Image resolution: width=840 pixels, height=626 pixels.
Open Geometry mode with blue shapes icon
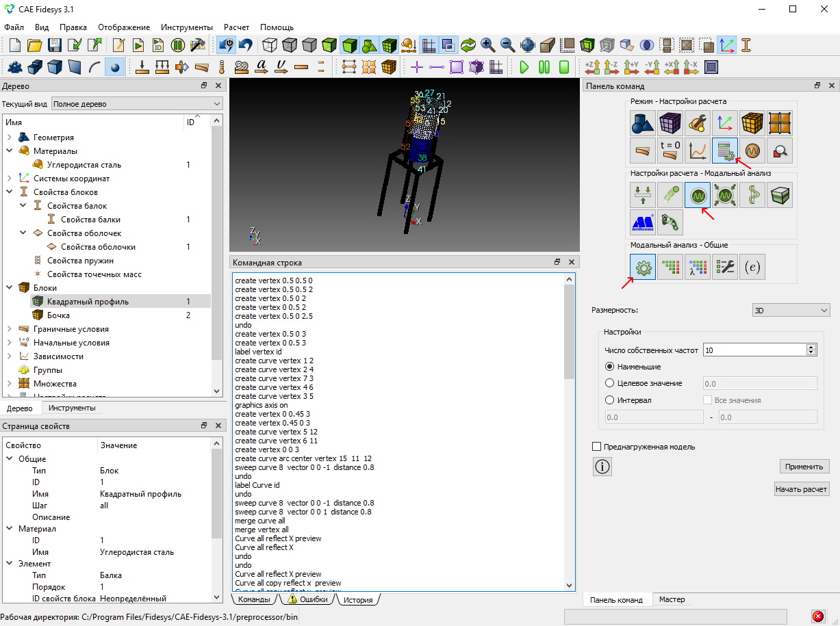click(x=643, y=124)
